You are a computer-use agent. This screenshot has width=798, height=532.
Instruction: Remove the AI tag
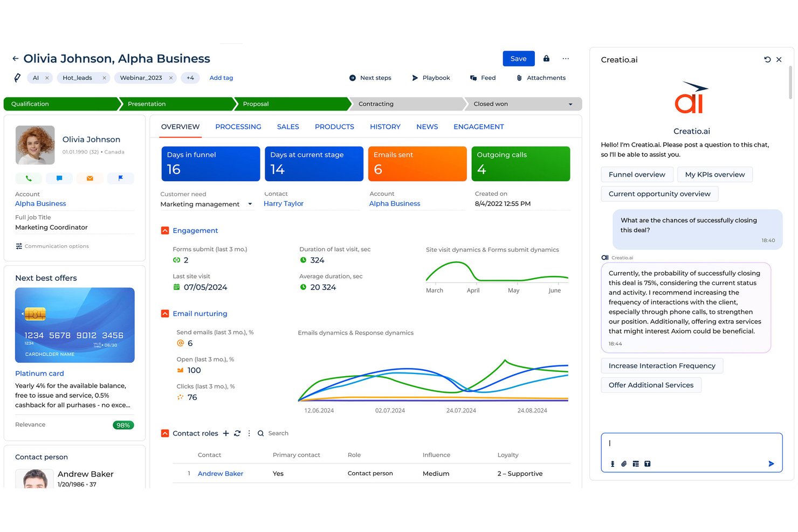[47, 78]
